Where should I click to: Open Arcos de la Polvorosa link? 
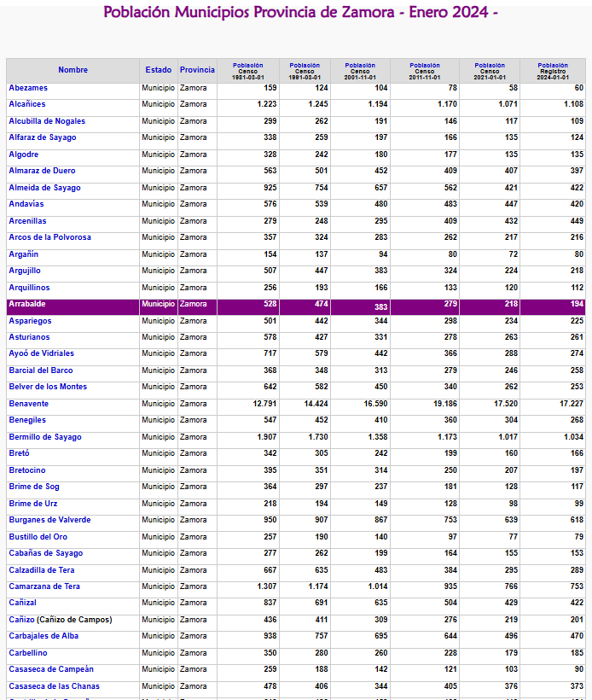pos(49,237)
